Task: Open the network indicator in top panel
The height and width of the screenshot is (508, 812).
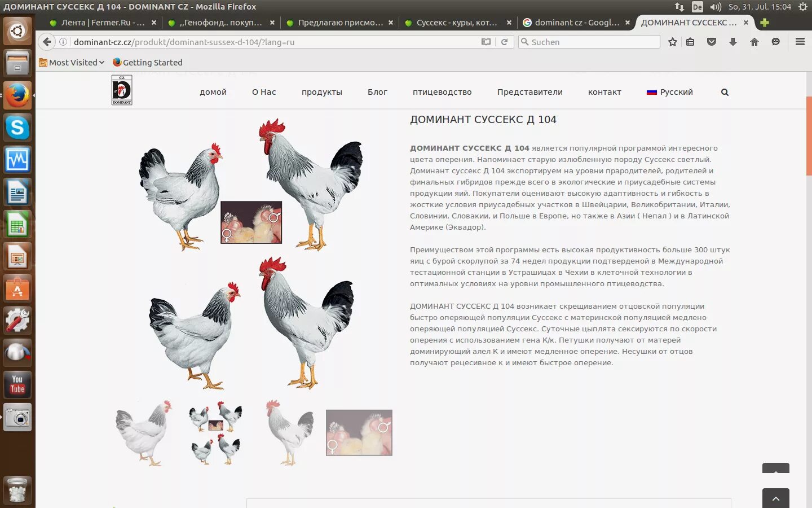Action: 679,7
